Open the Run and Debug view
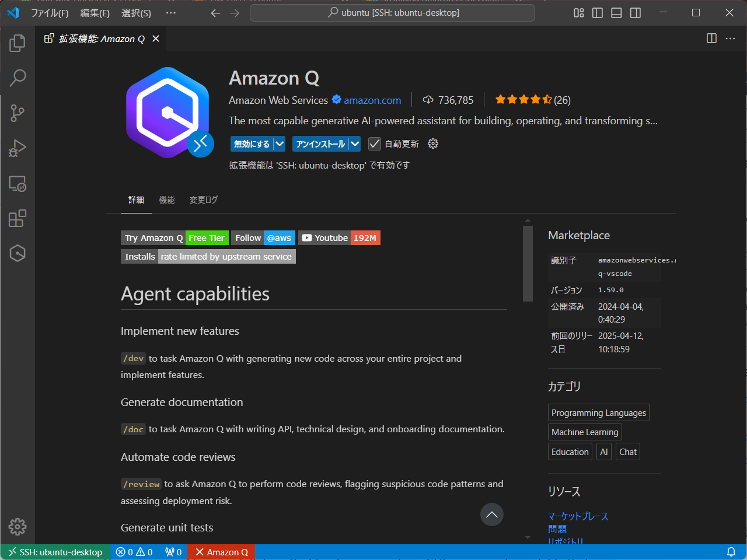This screenshot has height=560, width=747. click(18, 148)
